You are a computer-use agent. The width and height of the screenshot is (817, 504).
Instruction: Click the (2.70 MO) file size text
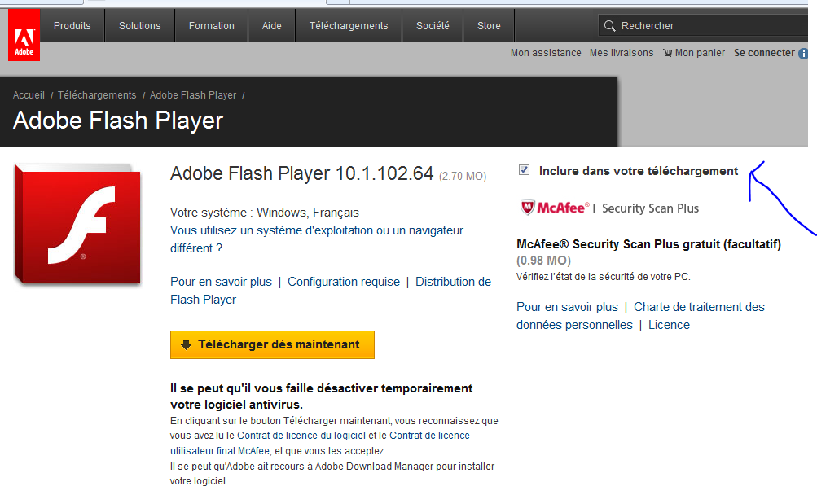coord(463,176)
